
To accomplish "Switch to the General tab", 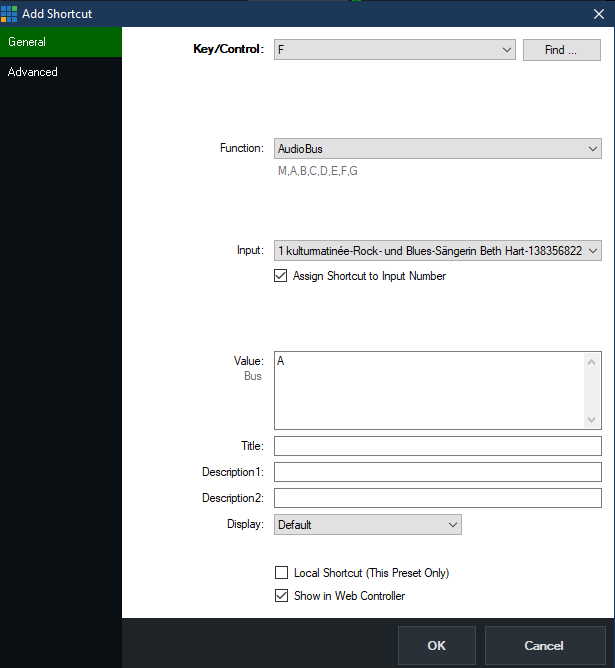I will point(60,42).
